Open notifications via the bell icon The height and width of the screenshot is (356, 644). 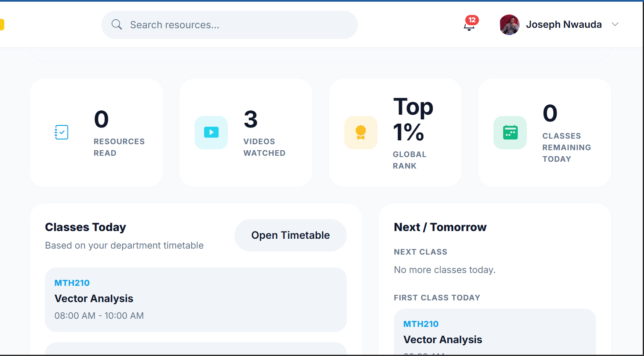(x=469, y=27)
